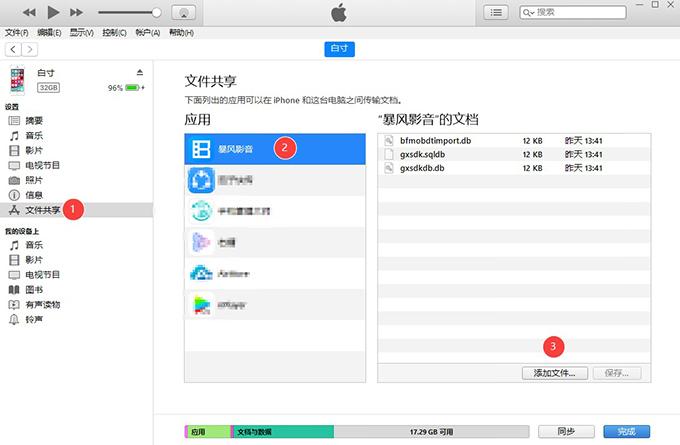Click the 搜索 search field
Viewport: 680px width, 445px height.
[572, 12]
